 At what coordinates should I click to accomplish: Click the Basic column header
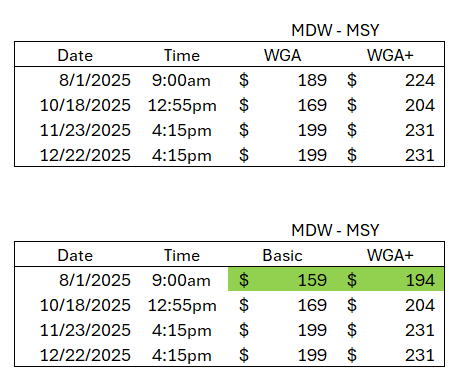click(282, 256)
